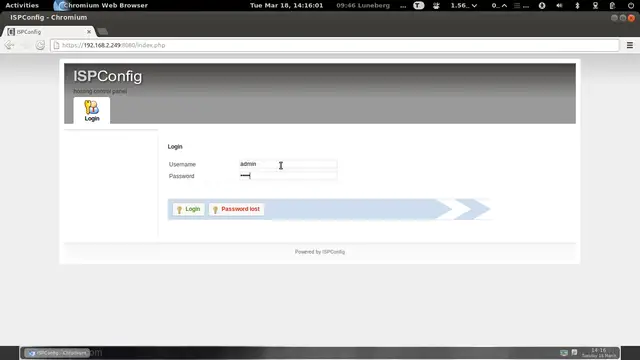This screenshot has height=360, width=640.
Task: Click the ISPConfig header title
Action: coord(108,76)
